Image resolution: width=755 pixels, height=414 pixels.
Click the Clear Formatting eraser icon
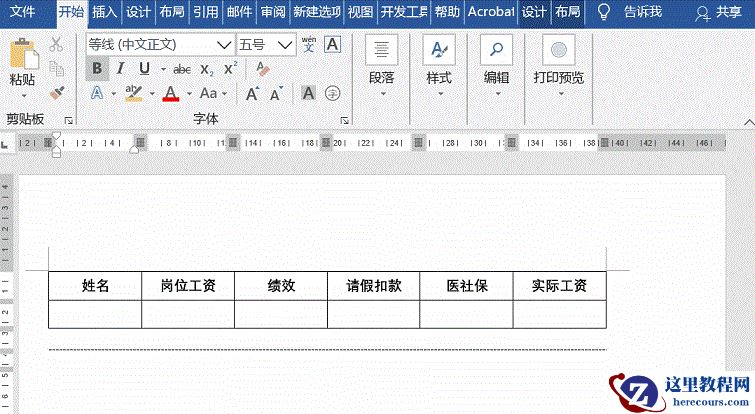[262, 69]
